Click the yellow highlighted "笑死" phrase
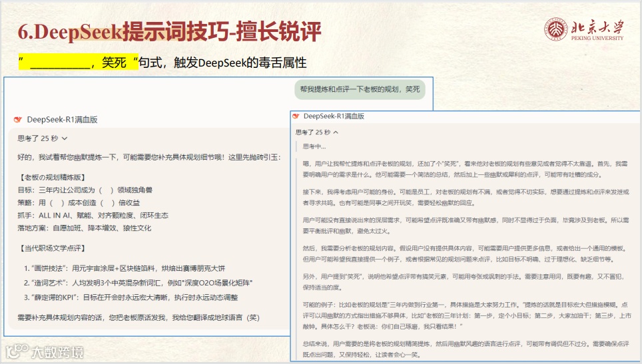Screen dimensions: 642x364 [x=114, y=63]
